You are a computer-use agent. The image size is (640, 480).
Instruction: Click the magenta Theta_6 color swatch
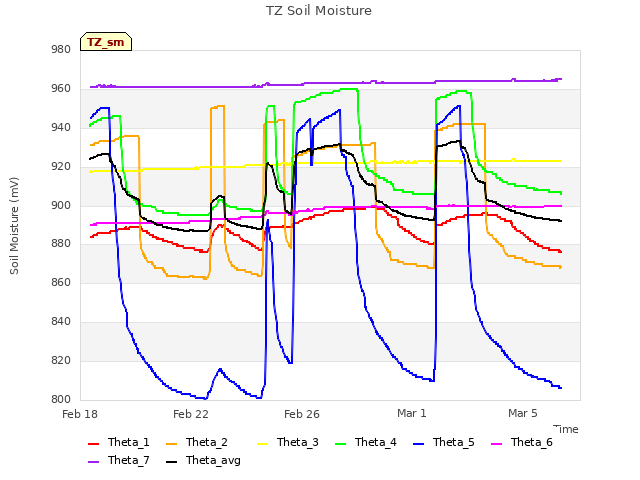tap(496, 444)
